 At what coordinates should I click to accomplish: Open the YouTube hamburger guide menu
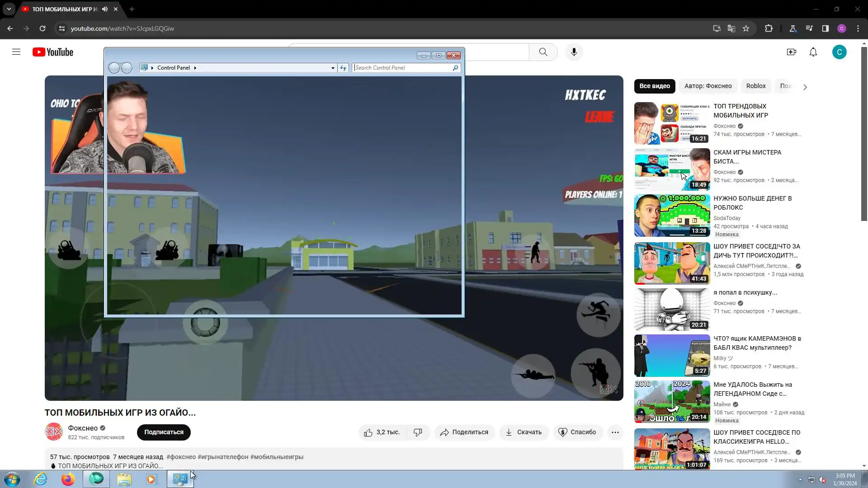(x=16, y=52)
